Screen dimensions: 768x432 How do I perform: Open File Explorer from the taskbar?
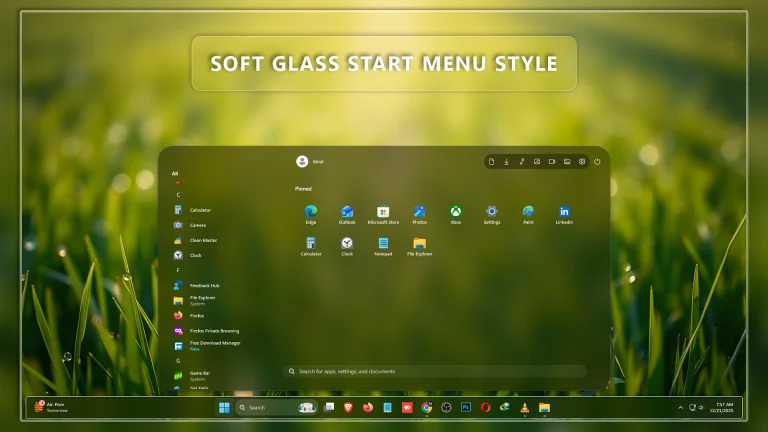point(544,408)
